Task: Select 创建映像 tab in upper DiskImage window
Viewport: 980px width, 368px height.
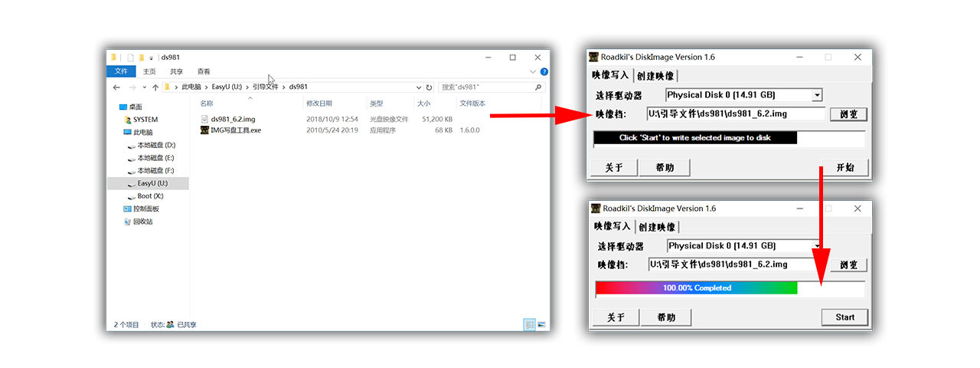Action: [x=655, y=76]
